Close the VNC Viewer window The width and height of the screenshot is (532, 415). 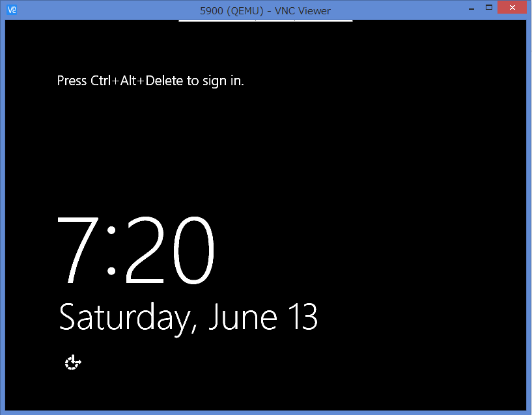tap(512, 7)
